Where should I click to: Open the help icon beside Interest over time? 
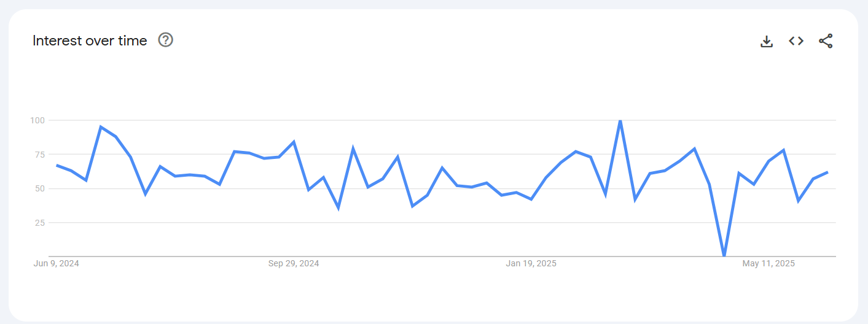[x=166, y=40]
